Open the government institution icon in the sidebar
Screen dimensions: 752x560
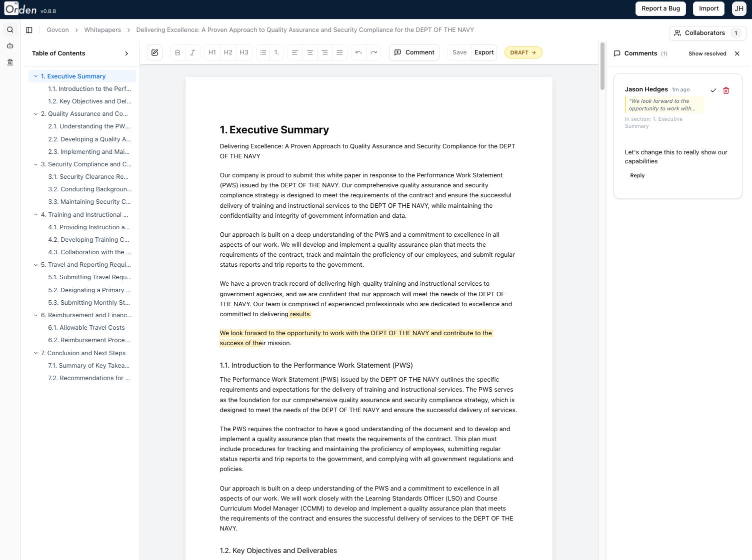tap(9, 61)
